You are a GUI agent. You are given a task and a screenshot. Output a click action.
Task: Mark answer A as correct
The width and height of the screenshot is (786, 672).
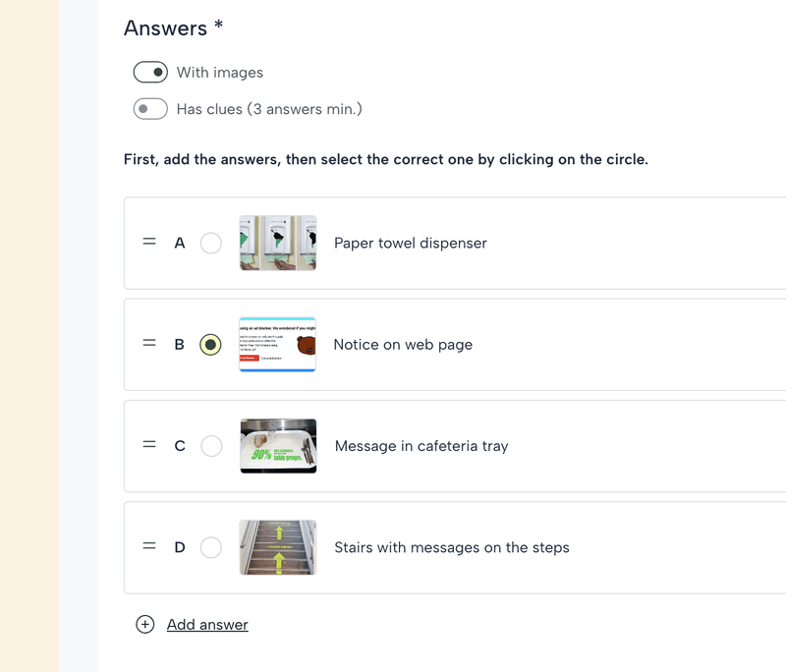click(211, 243)
